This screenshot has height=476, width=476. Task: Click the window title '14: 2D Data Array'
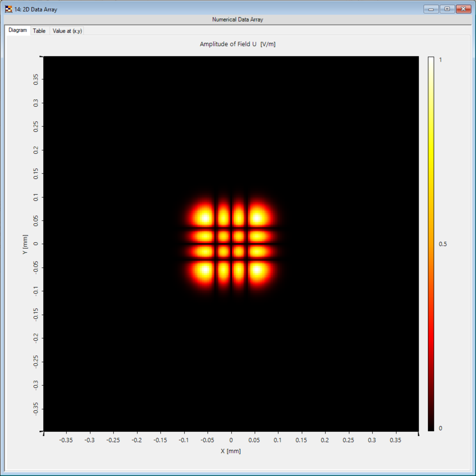pyautogui.click(x=36, y=10)
